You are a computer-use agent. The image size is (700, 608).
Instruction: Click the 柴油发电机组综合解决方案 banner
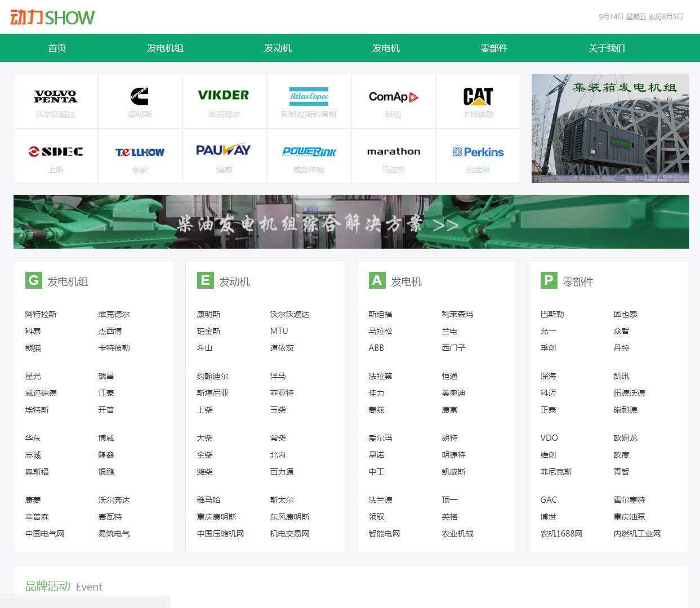pos(351,222)
